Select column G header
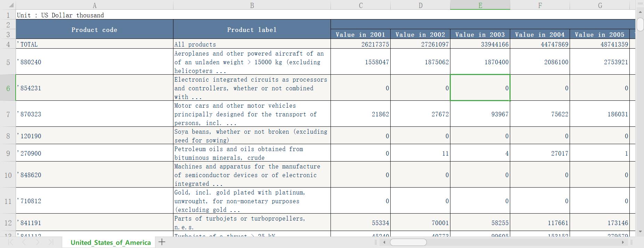 coord(600,5)
